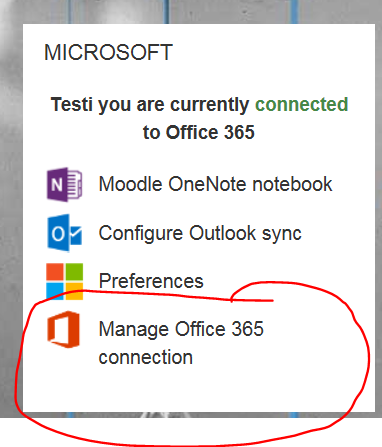Click the green connected status word
382x447 pixels.
coord(302,104)
